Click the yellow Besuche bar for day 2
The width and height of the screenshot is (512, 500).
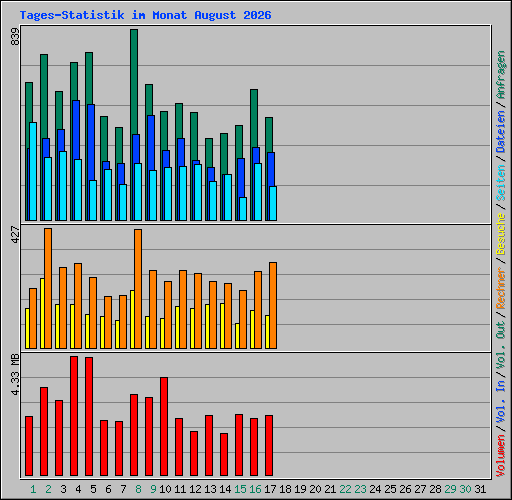pos(42,313)
